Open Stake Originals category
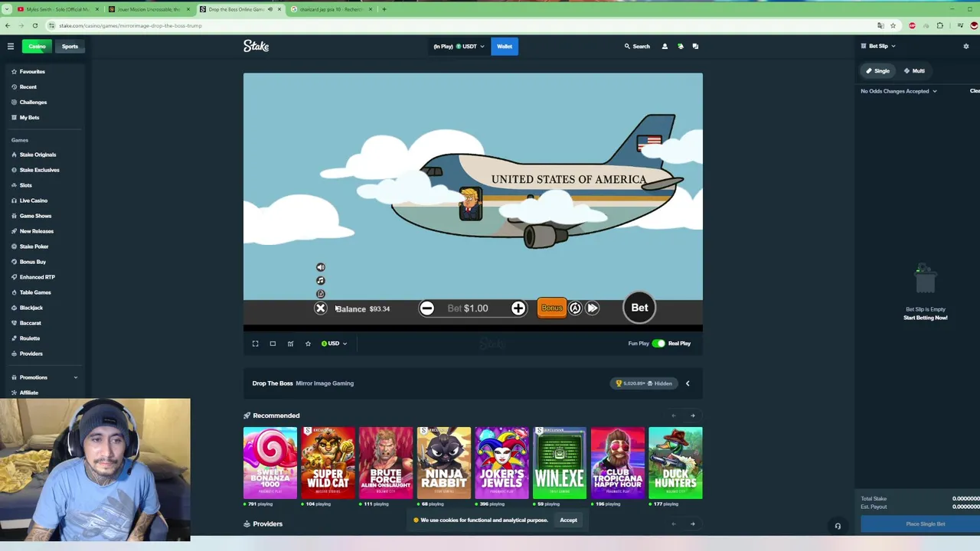980x551 pixels. 38,155
